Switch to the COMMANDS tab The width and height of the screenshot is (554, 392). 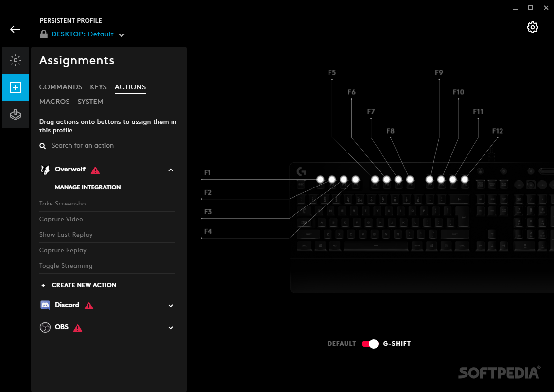60,87
